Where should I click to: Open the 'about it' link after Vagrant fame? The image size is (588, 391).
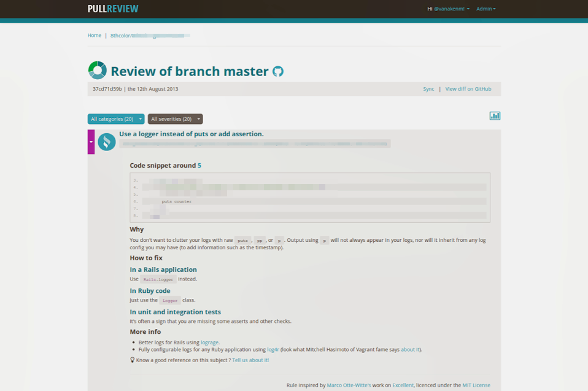point(410,349)
